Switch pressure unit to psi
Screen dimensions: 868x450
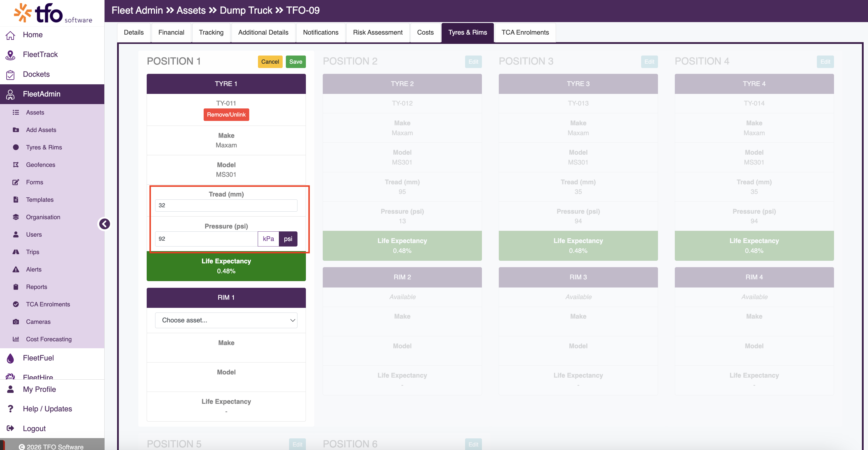288,239
